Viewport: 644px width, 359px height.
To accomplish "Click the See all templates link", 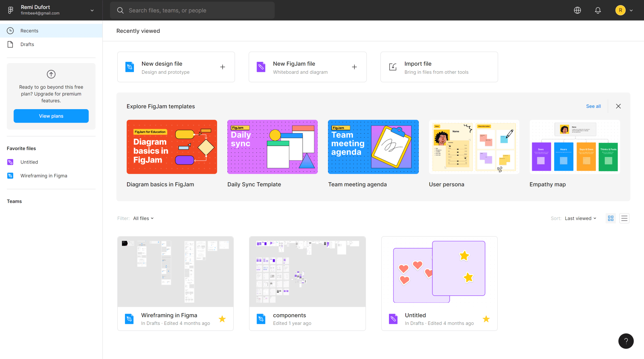I will click(x=593, y=106).
